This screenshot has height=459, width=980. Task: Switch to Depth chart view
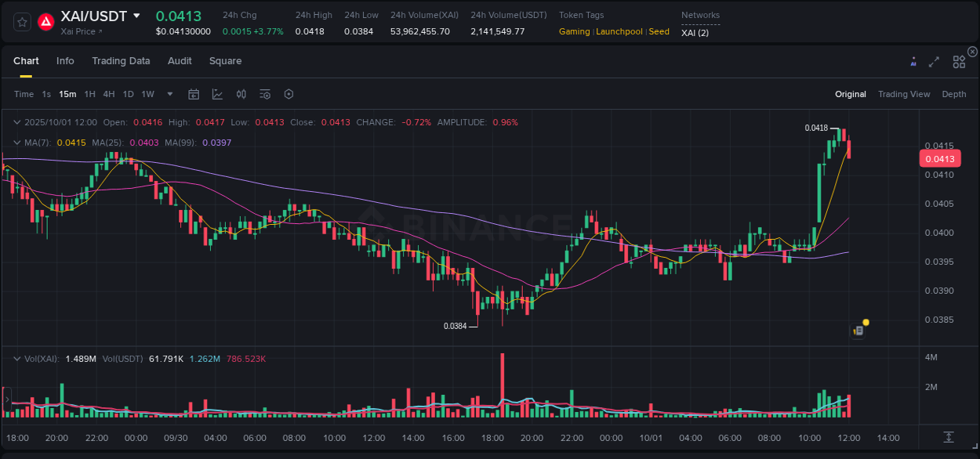click(954, 94)
